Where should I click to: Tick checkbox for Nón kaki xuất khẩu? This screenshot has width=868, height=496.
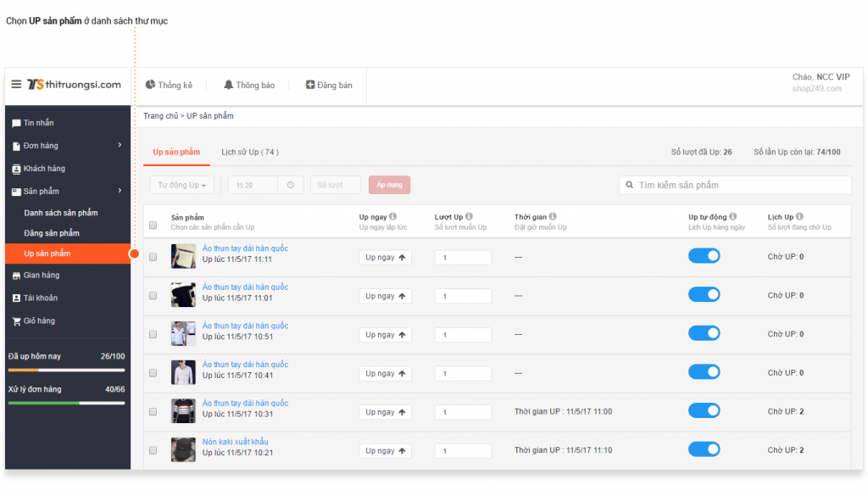[153, 450]
